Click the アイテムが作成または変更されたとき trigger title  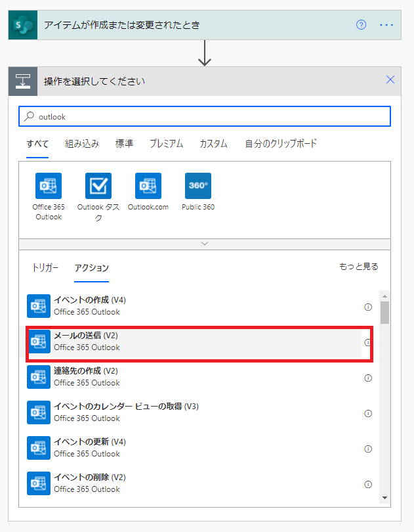(122, 25)
